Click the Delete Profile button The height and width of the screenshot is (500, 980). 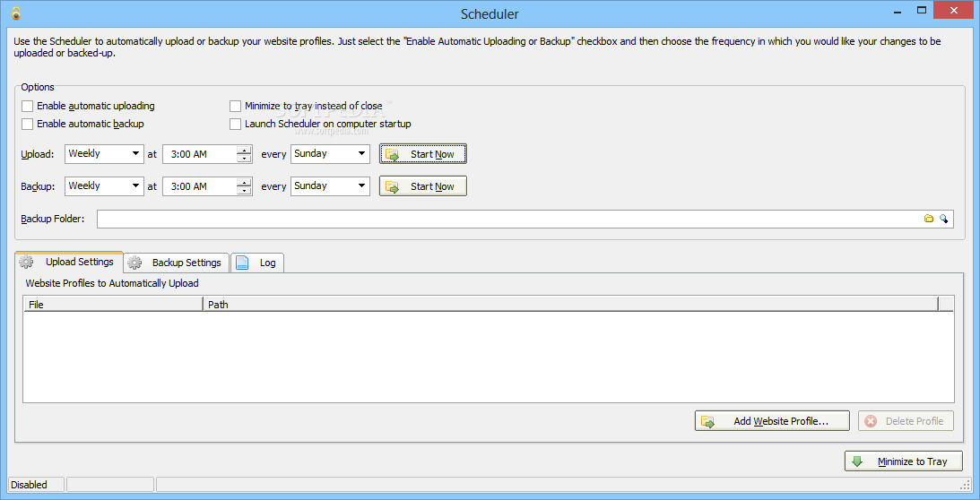906,421
